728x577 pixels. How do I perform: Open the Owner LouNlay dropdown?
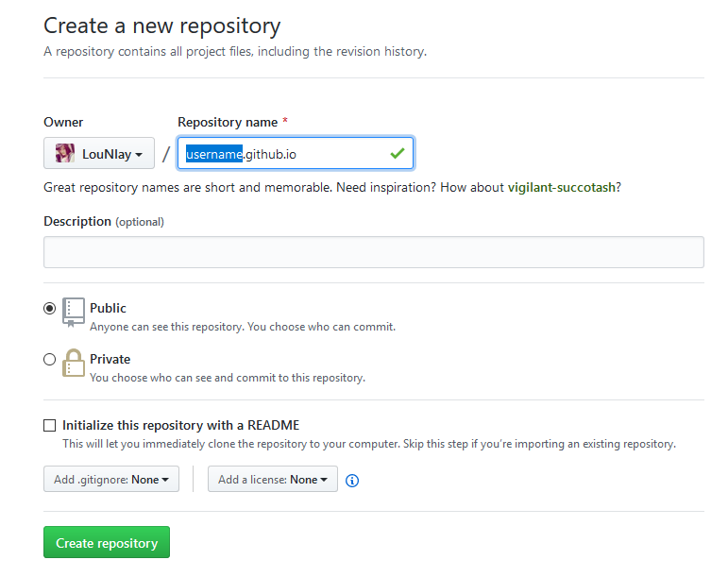tap(99, 153)
